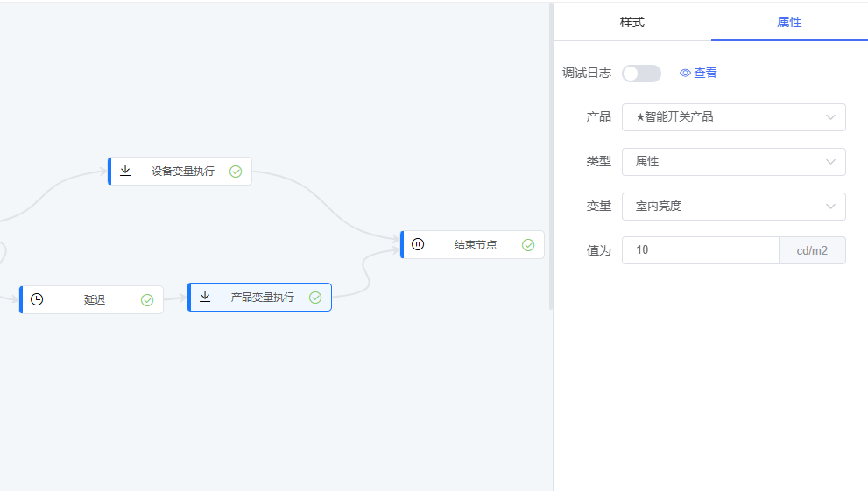Click clock icon on 延迟 node
Screen dimensions: 868x491
37,299
